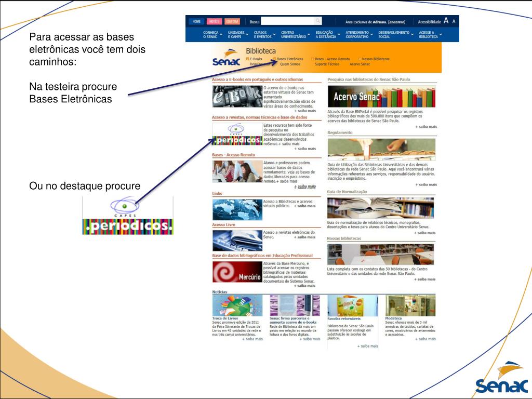Expand the ATENDIMENTO CORPORATIVO menu

click(x=359, y=35)
